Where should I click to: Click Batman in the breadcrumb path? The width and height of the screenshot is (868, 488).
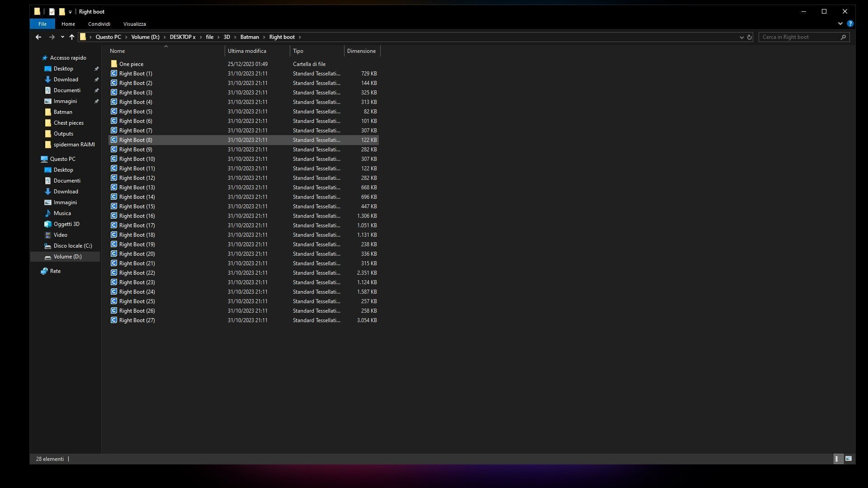point(250,37)
